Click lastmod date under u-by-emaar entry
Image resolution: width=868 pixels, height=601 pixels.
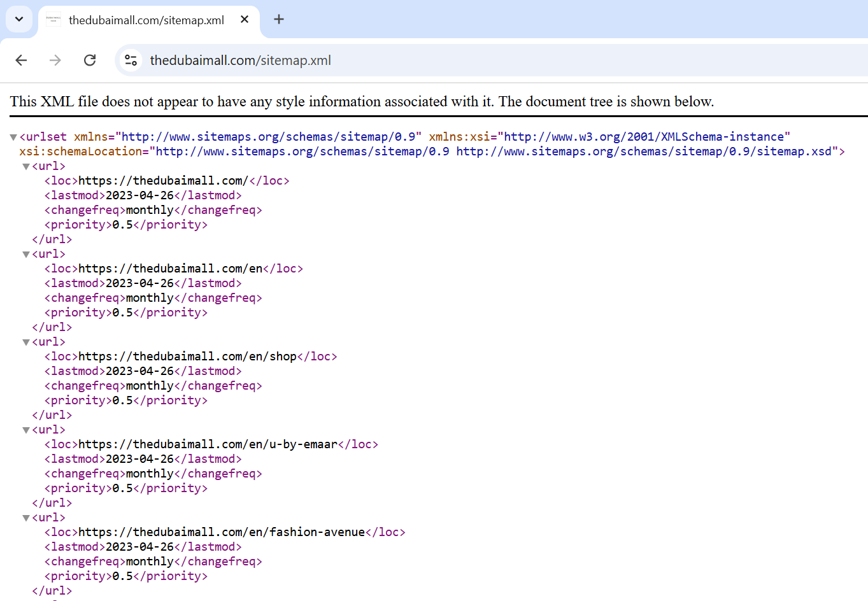(139, 459)
